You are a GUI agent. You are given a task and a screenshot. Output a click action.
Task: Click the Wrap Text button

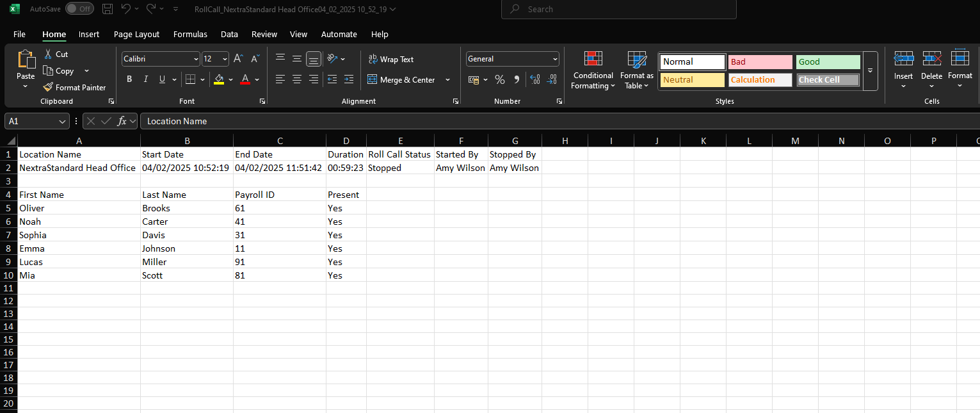click(x=391, y=60)
